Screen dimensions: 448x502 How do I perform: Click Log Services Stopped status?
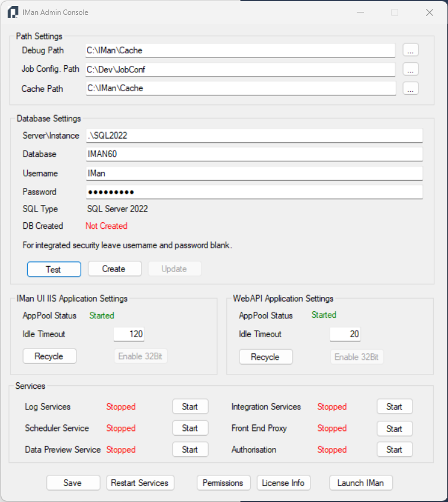tap(121, 407)
